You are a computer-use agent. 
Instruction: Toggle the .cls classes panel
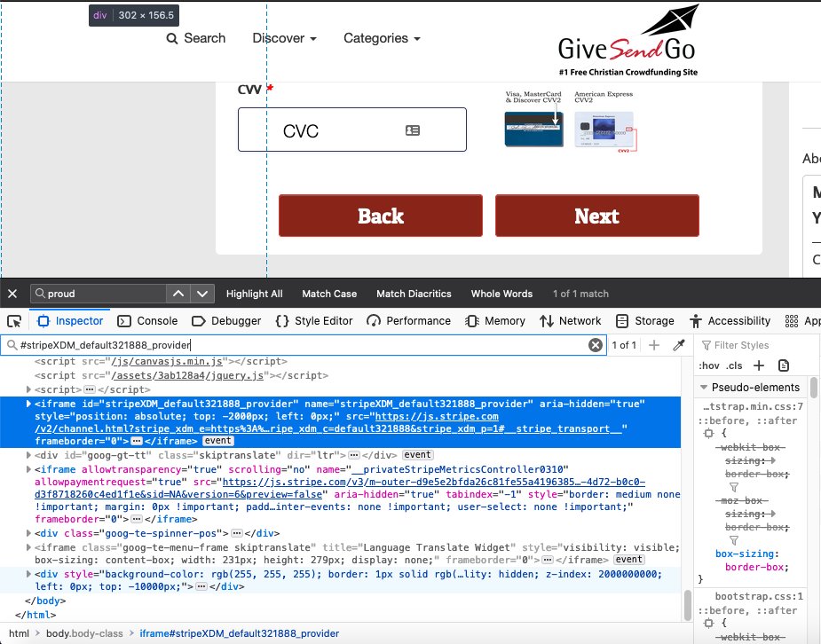coord(734,365)
